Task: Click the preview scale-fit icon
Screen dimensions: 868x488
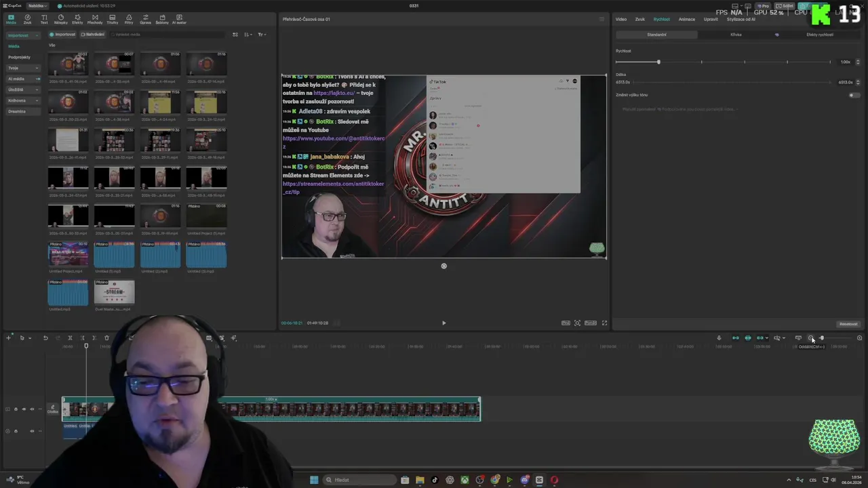Action: click(x=577, y=323)
